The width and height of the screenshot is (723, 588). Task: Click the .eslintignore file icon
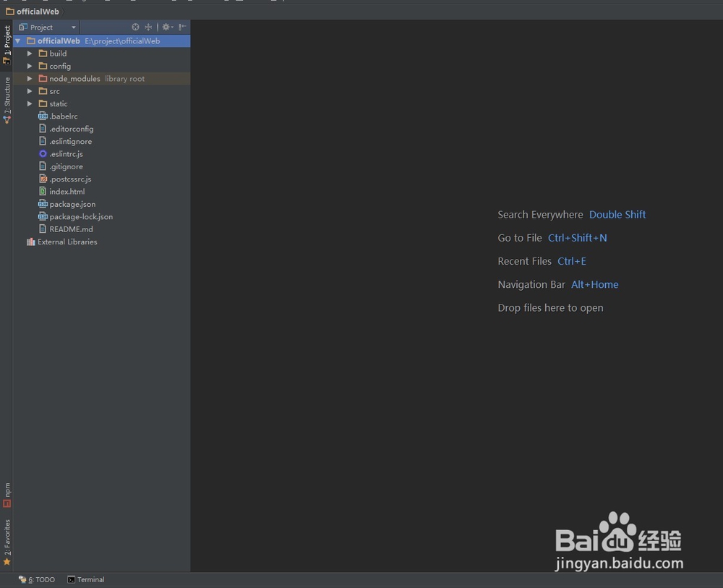43,141
